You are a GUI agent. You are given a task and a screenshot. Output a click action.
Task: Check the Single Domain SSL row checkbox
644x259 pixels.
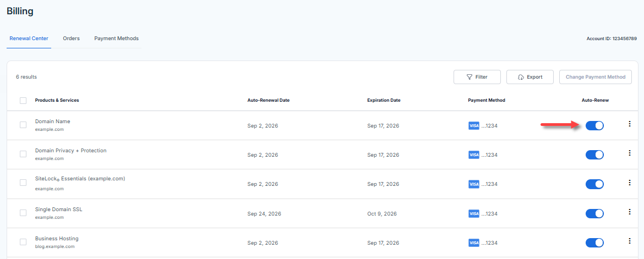23,213
